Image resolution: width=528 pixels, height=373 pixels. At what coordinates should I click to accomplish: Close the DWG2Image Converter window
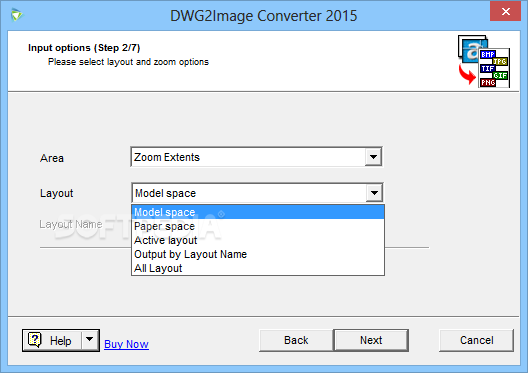pos(505,11)
